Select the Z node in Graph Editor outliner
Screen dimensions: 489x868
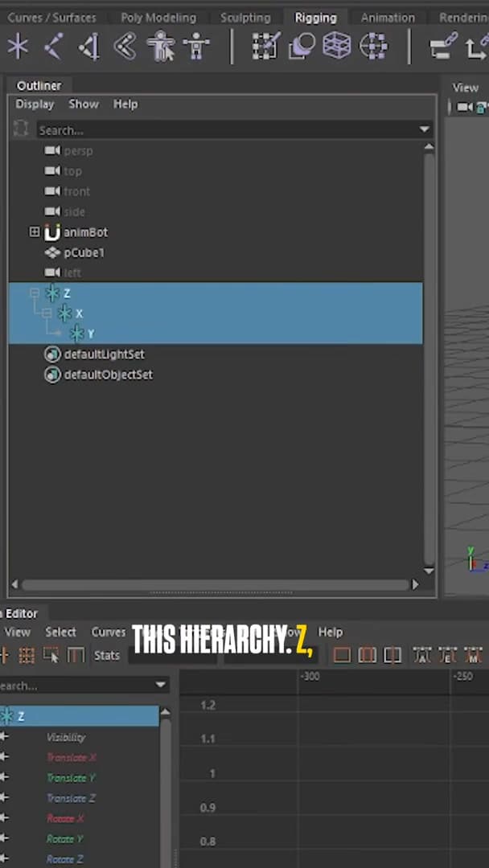[79, 716]
